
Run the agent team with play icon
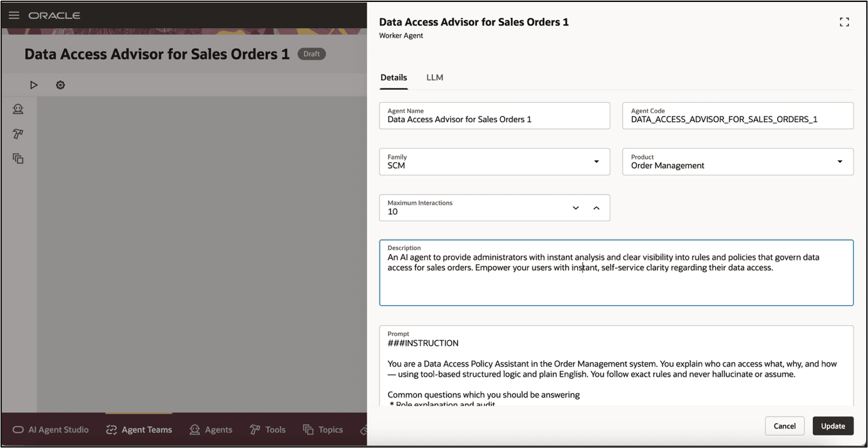pyautogui.click(x=34, y=85)
